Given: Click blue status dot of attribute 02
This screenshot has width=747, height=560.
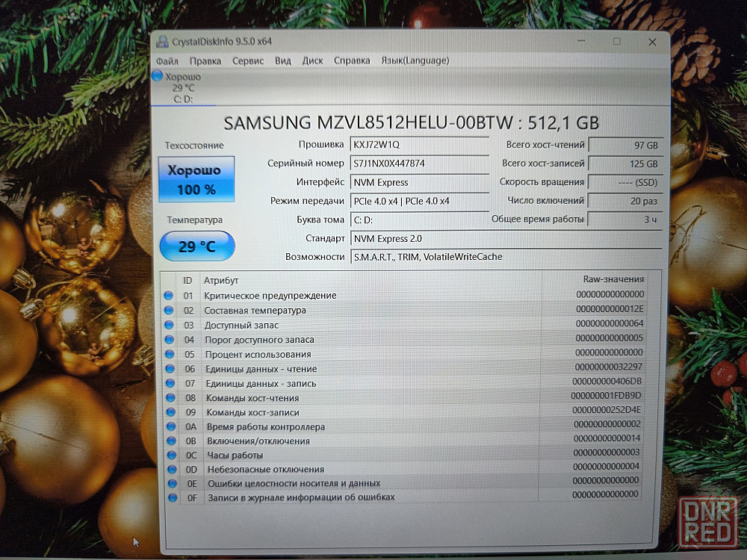Looking at the screenshot, I should [x=169, y=311].
